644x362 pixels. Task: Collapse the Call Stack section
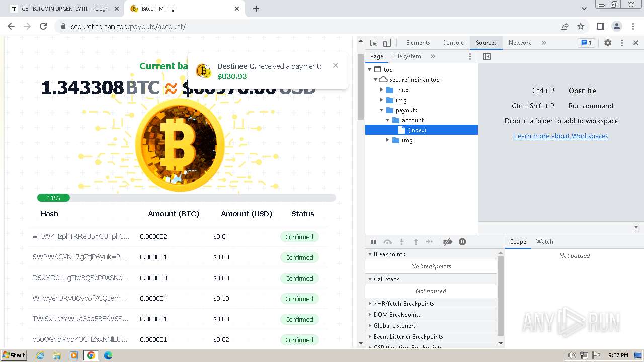pyautogui.click(x=431, y=279)
